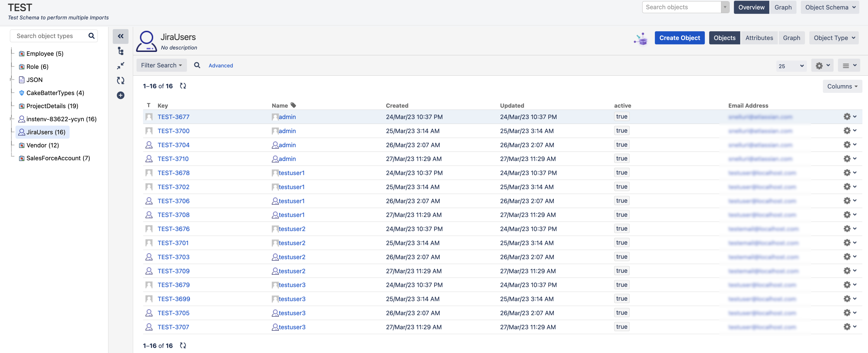Click the user icon of row TEST-3704
Screen dimensions: 868x353
(x=149, y=145)
